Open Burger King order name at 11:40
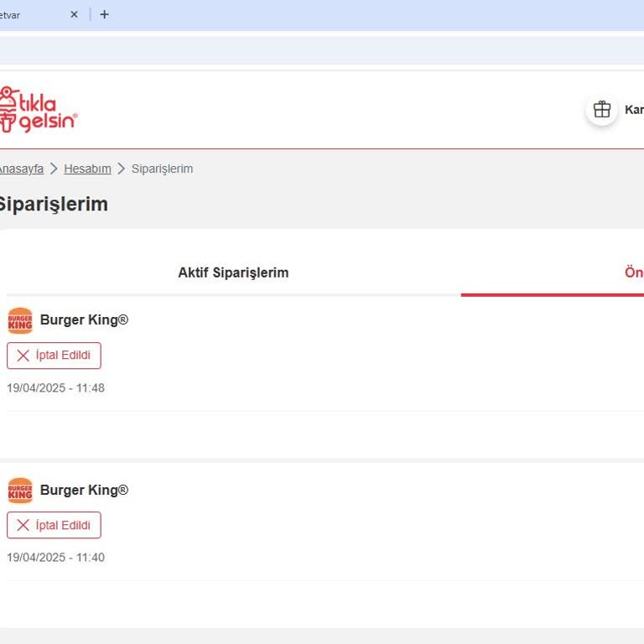Screen dimensions: 644x644 [x=84, y=490]
